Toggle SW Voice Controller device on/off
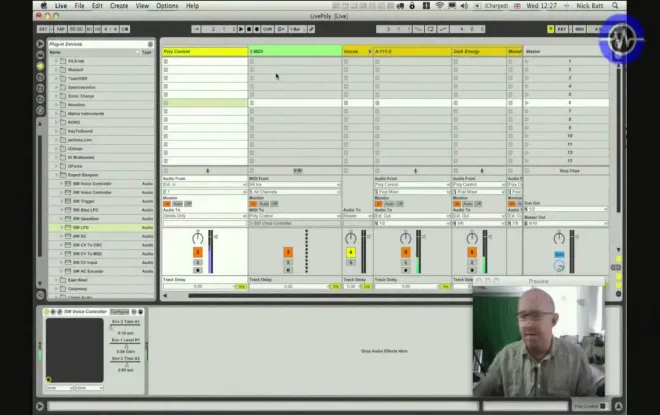 tap(46, 312)
